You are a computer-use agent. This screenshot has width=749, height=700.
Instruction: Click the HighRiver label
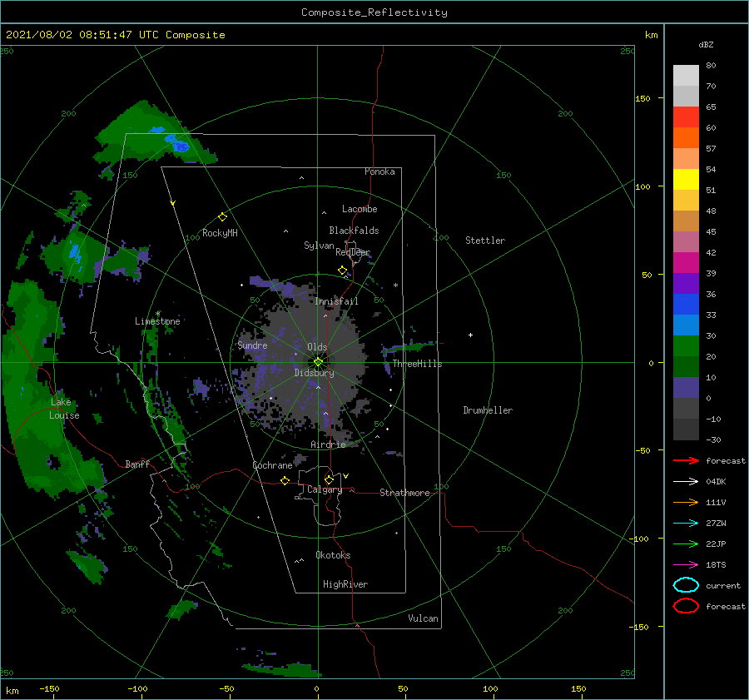pos(345,584)
